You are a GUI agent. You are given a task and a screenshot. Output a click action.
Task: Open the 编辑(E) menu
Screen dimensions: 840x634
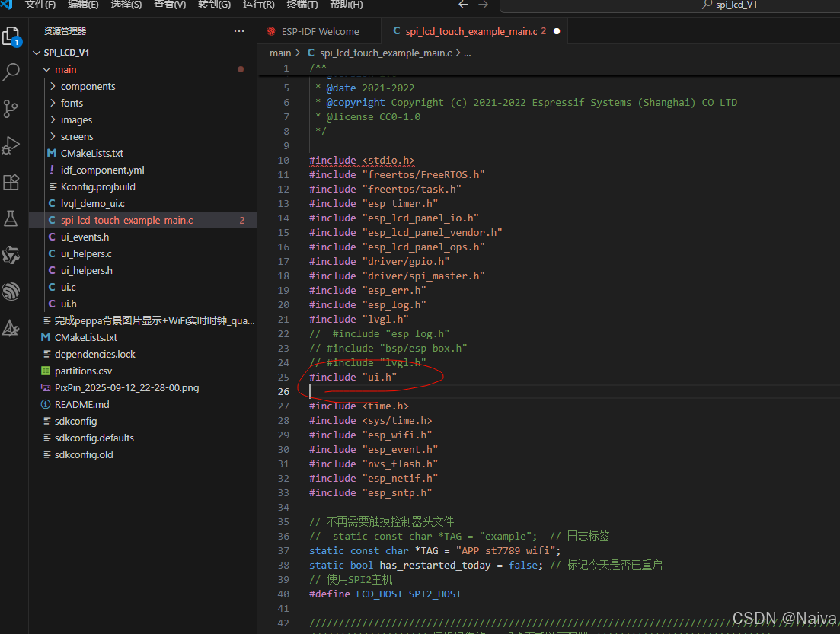pos(83,5)
